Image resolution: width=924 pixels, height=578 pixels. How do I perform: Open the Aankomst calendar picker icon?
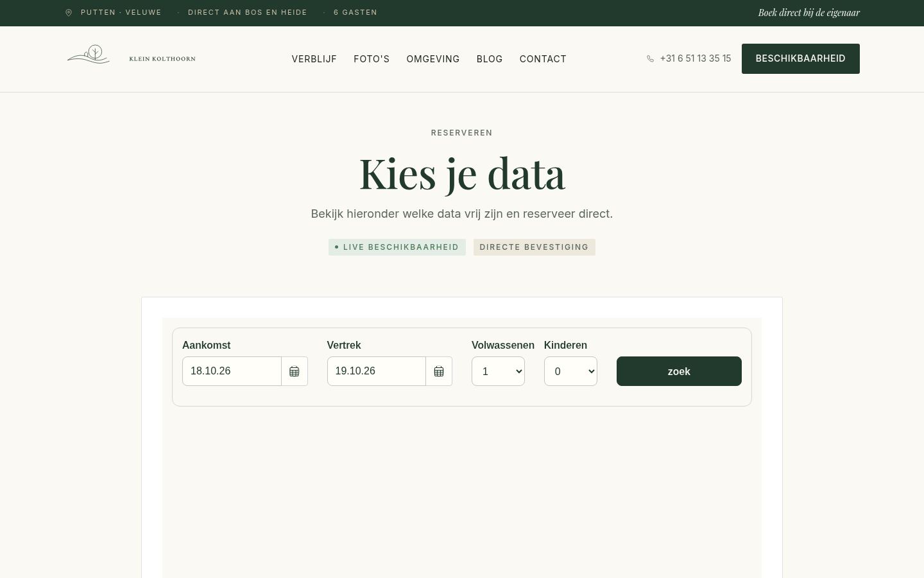click(x=295, y=371)
